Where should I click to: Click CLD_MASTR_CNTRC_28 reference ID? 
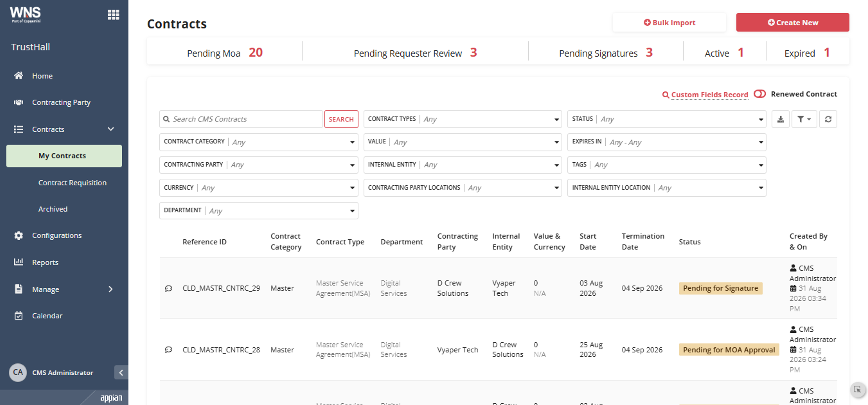[221, 350]
